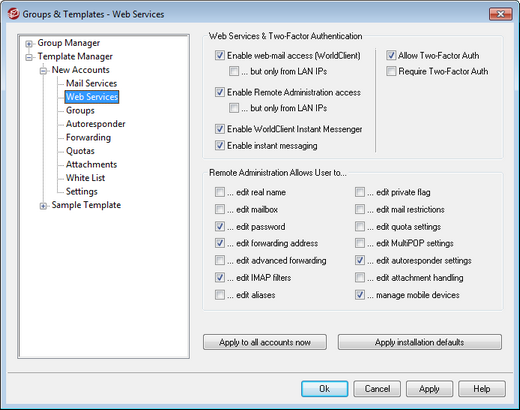Viewport: 520px width, 410px height.
Task: Expand the Sample Template node
Action: [x=43, y=206]
